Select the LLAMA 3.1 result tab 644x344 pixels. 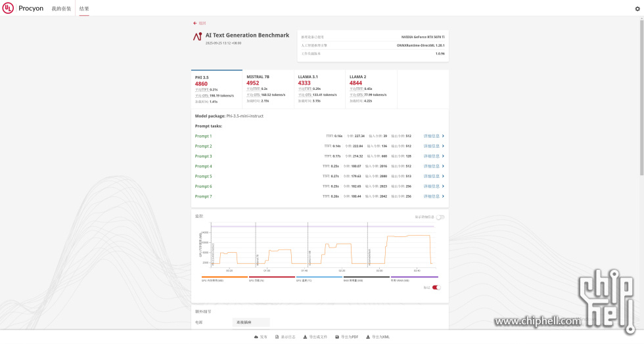click(x=319, y=89)
